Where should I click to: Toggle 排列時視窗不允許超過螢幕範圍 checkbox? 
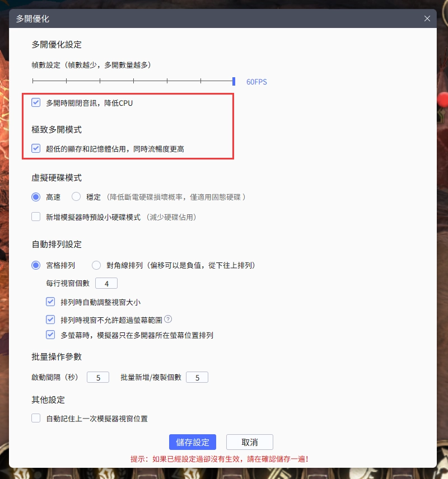[x=50, y=320]
